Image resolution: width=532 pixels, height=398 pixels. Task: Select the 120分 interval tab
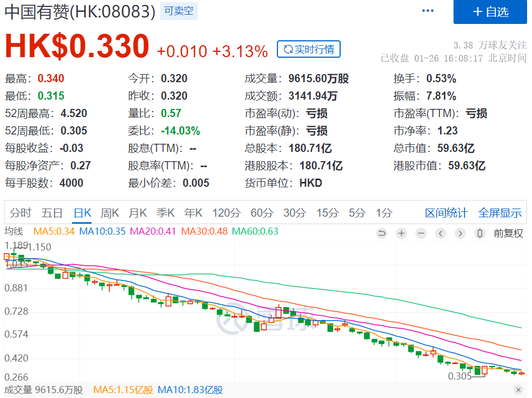pyautogui.click(x=227, y=213)
